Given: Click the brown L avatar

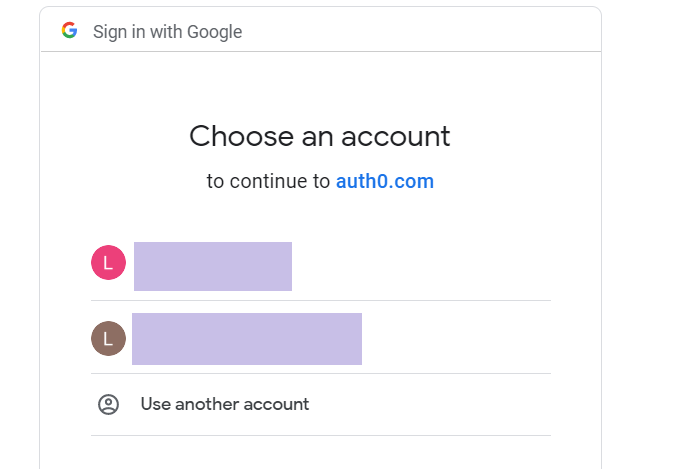Looking at the screenshot, I should [x=108, y=338].
